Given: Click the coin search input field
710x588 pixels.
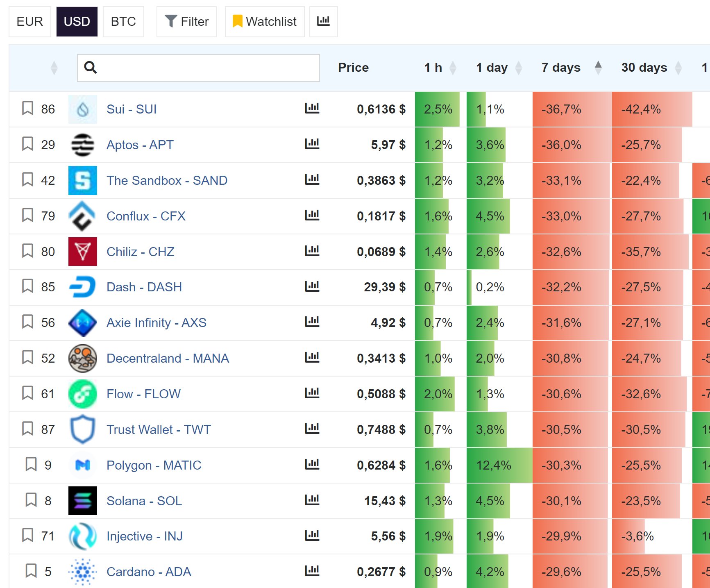Looking at the screenshot, I should click(198, 68).
